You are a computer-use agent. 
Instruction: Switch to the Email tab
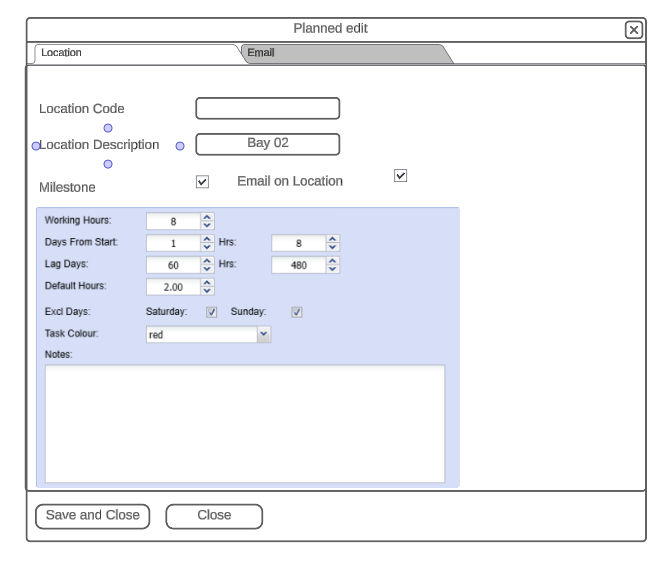pos(347,54)
